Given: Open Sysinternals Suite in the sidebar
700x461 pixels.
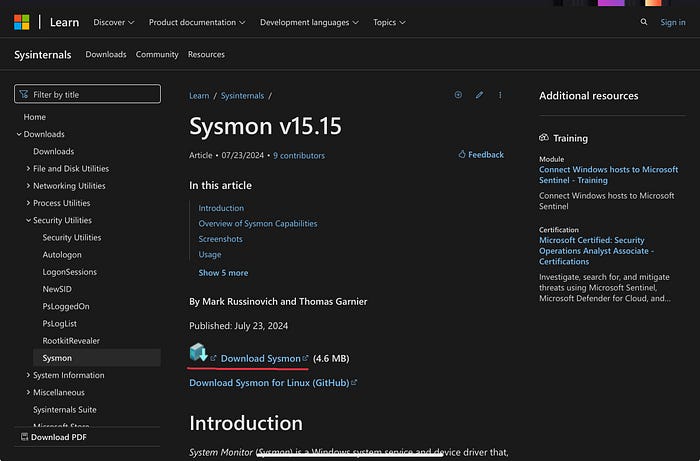Looking at the screenshot, I should coord(65,410).
